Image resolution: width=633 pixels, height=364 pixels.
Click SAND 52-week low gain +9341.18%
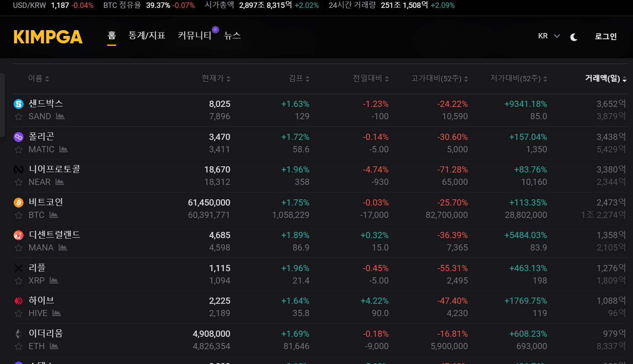(x=526, y=104)
